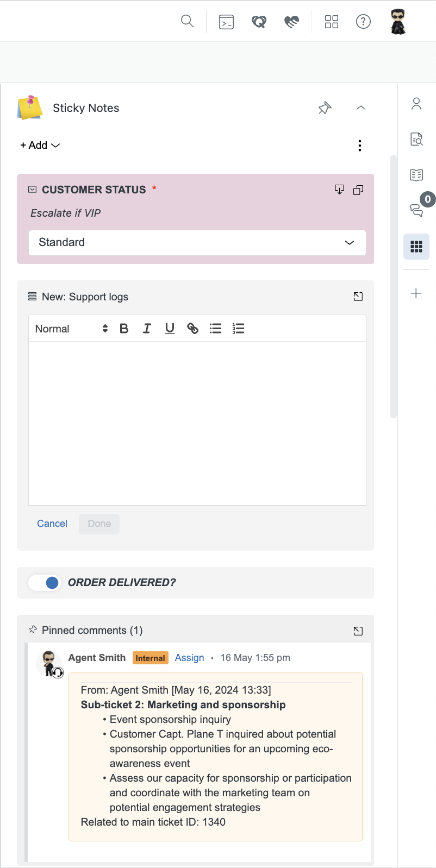Click the help question mark icon

(363, 22)
